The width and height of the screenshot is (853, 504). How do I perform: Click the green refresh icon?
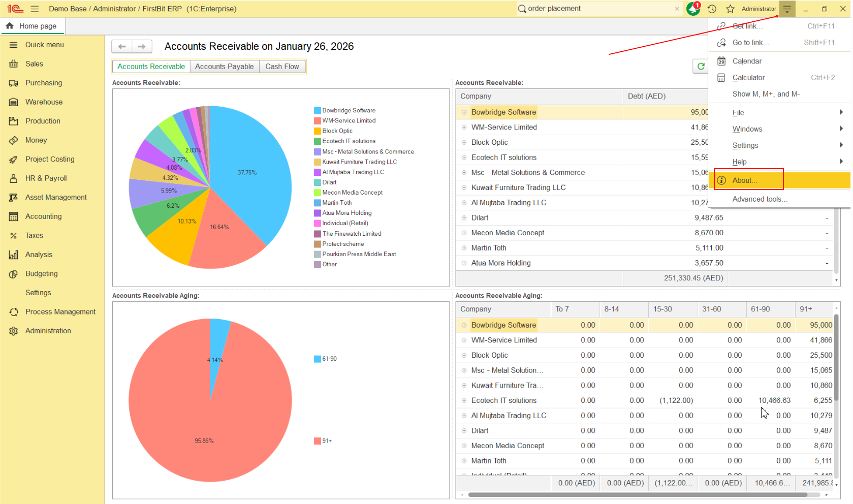coord(701,67)
